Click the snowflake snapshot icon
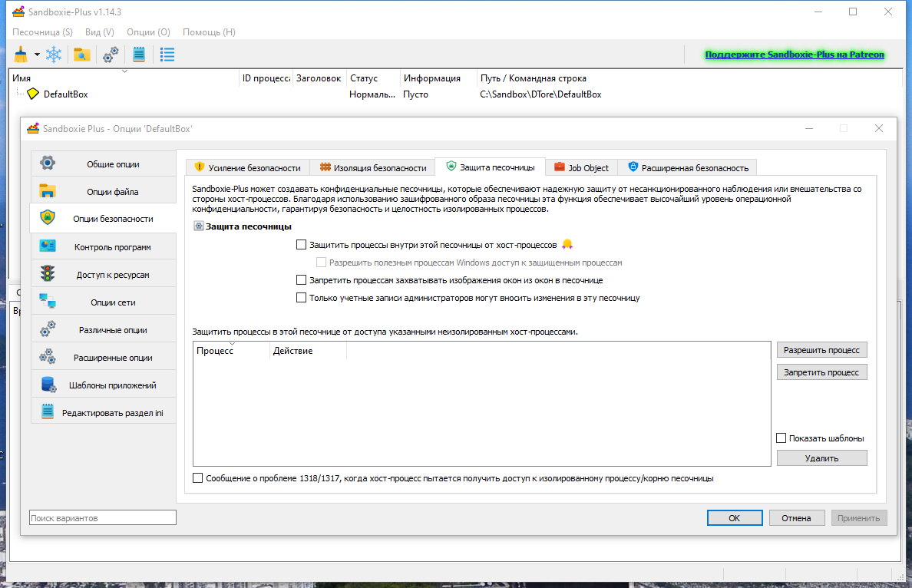Image resolution: width=912 pixels, height=588 pixels. (54, 55)
